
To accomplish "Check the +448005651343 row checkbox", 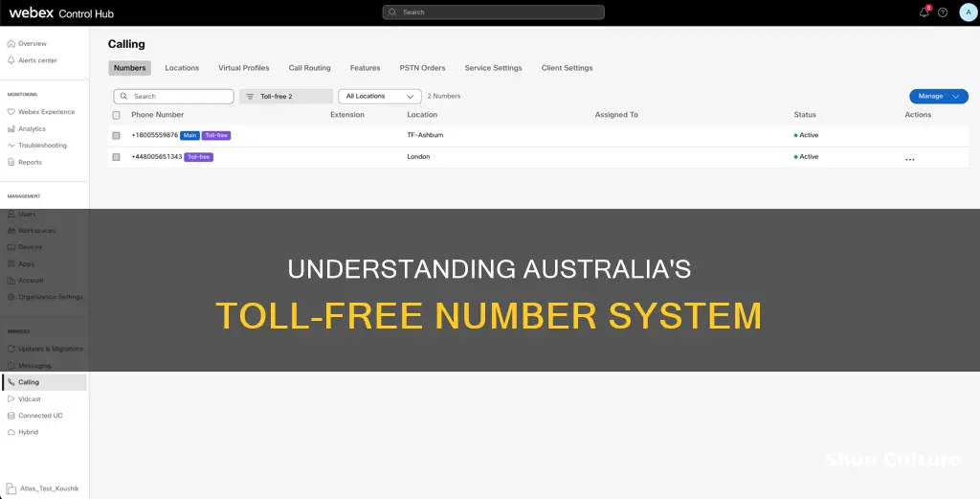I will click(116, 157).
